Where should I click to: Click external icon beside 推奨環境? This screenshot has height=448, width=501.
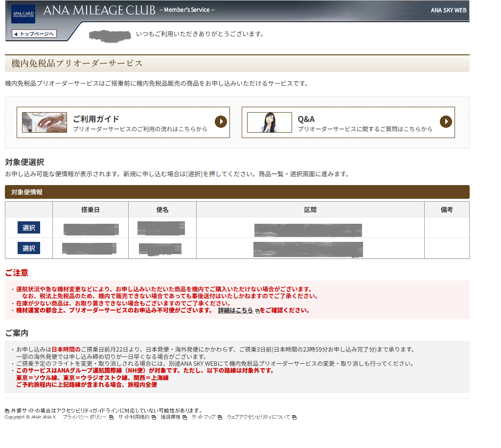184,417
